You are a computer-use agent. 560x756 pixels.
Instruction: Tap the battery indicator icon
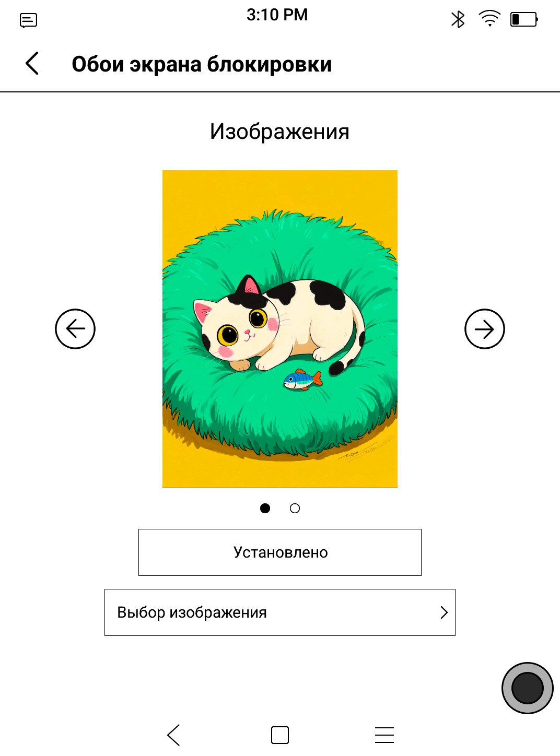click(524, 20)
